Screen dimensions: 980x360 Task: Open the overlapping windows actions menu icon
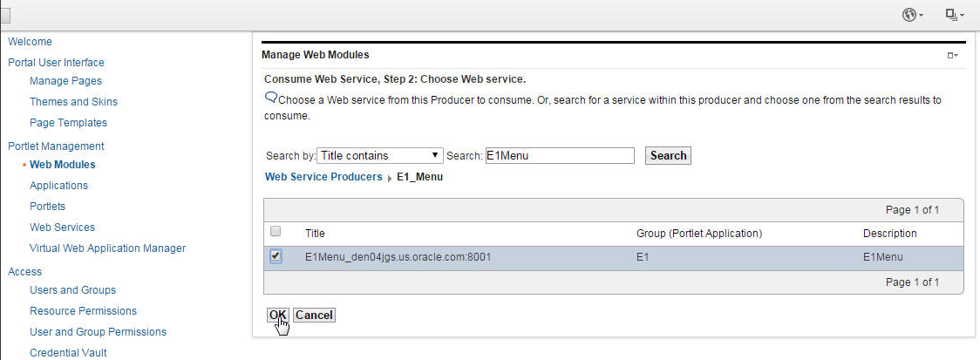(955, 15)
